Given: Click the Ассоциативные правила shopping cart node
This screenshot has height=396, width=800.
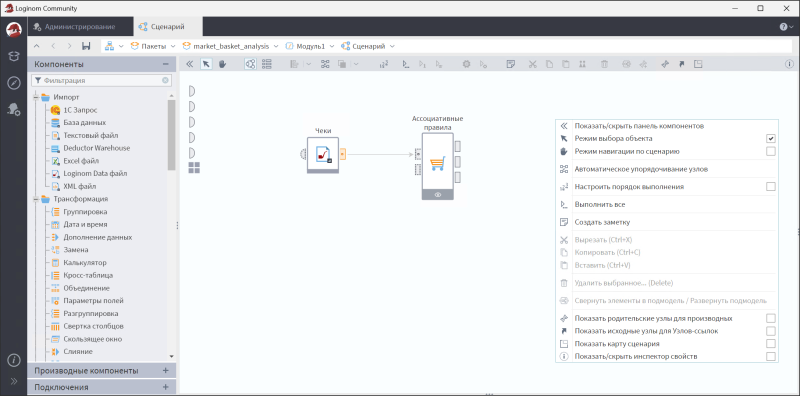Looking at the screenshot, I should pyautogui.click(x=437, y=163).
